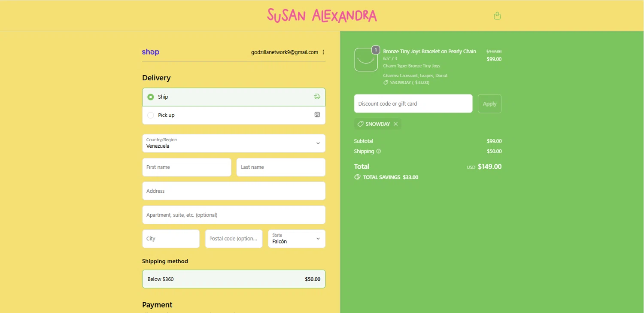Click the TOTAL SAVINGS $33.00 text
The height and width of the screenshot is (313, 644).
point(391,177)
